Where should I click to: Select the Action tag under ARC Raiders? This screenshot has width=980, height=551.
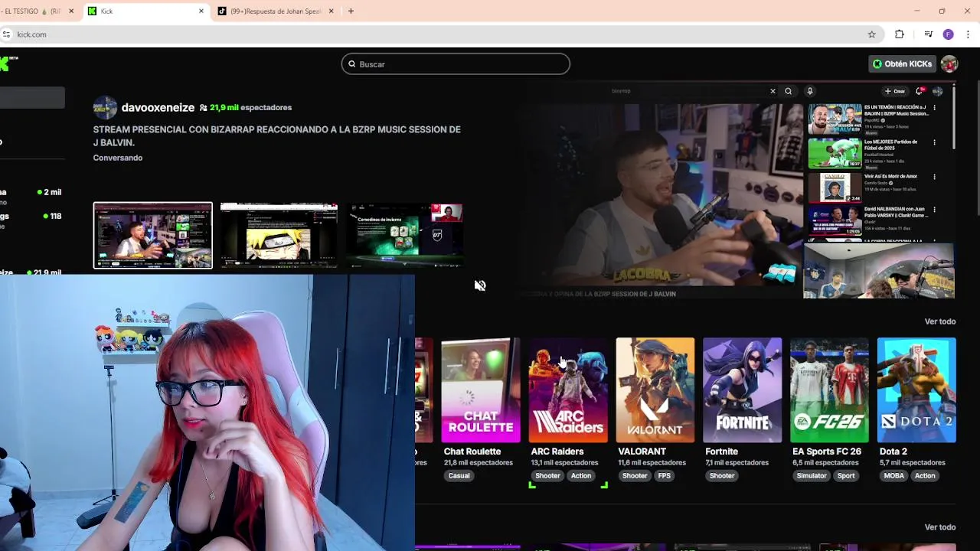click(x=581, y=476)
